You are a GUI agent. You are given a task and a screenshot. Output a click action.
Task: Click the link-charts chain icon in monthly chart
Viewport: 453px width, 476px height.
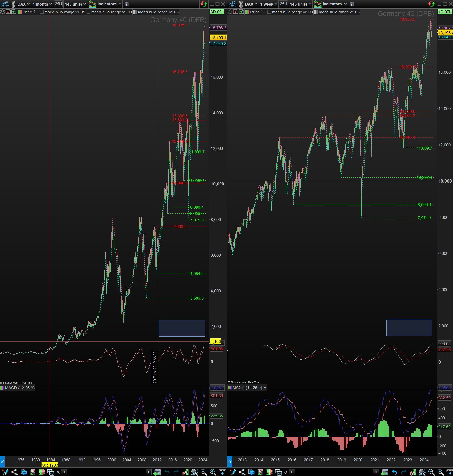pyautogui.click(x=13, y=4)
